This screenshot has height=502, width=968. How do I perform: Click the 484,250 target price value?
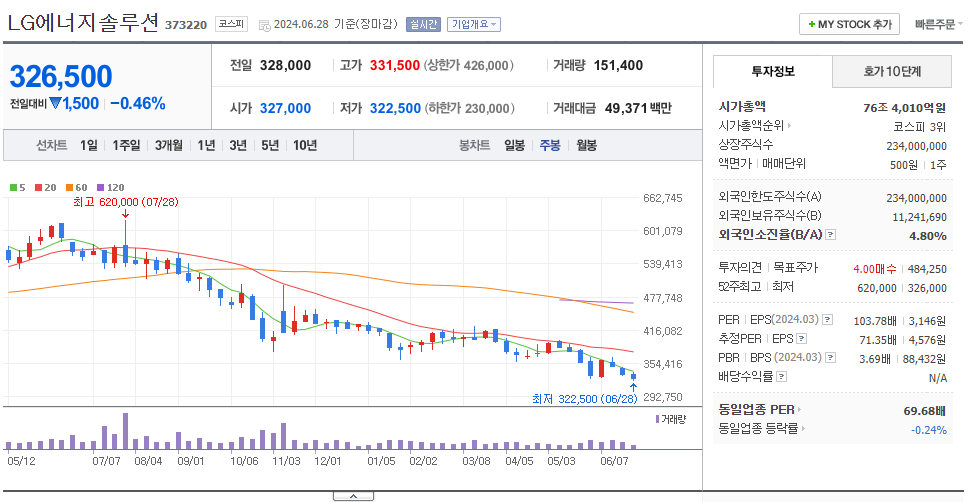pyautogui.click(x=927, y=269)
